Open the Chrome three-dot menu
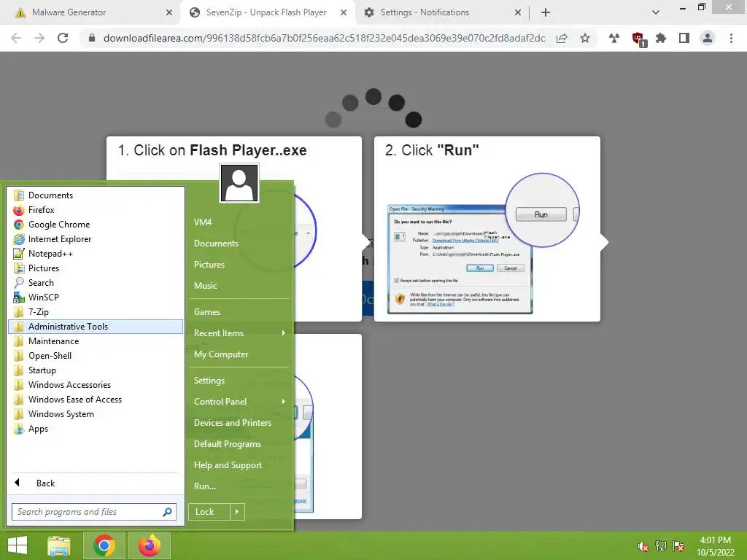This screenshot has width=747, height=560. pos(731,38)
